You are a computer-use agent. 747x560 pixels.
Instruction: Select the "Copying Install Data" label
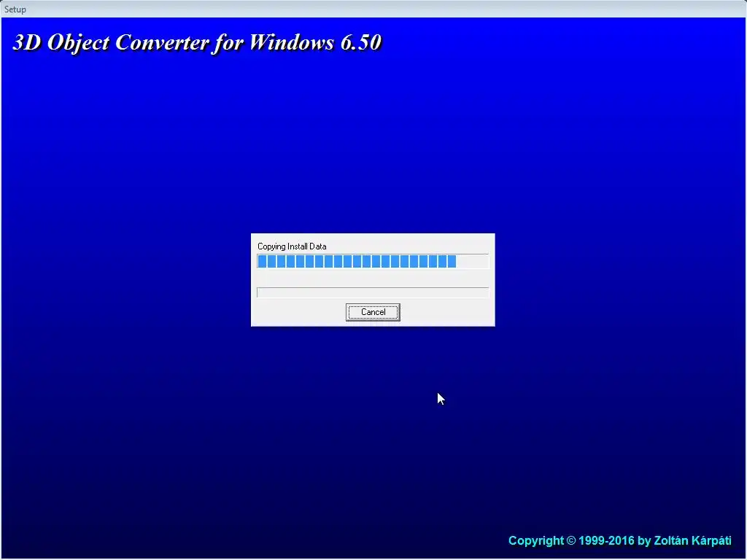292,246
